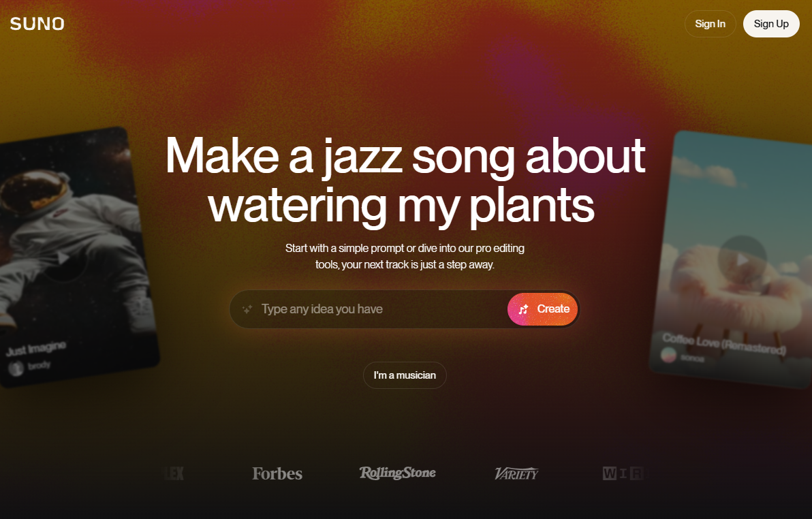This screenshot has width=812, height=519.
Task: Click the Create button
Action: [x=543, y=309]
